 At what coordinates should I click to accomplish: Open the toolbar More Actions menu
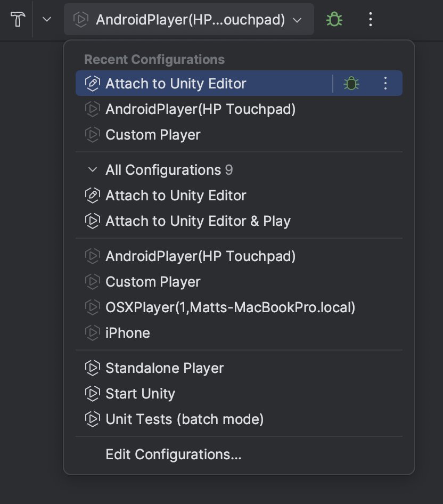pyautogui.click(x=371, y=19)
